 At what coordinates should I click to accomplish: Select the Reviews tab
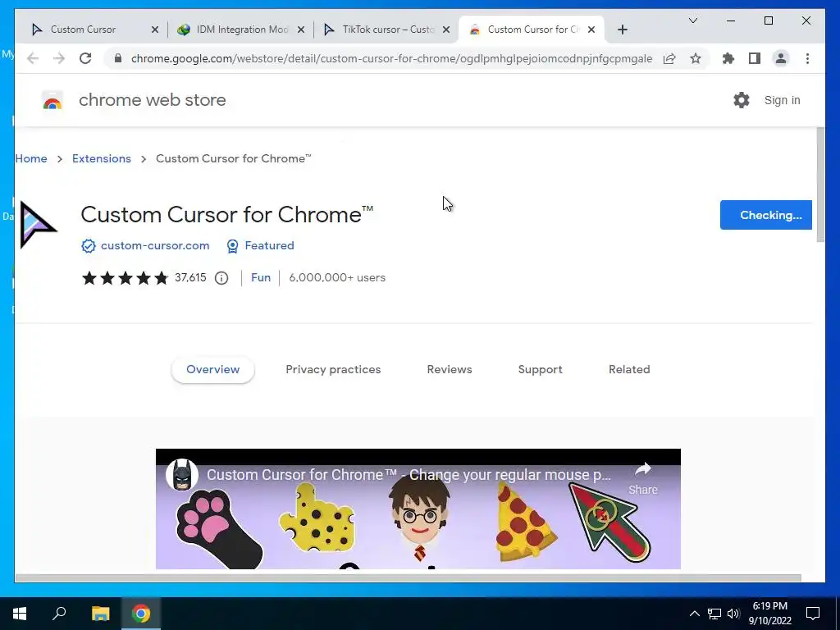[449, 370]
